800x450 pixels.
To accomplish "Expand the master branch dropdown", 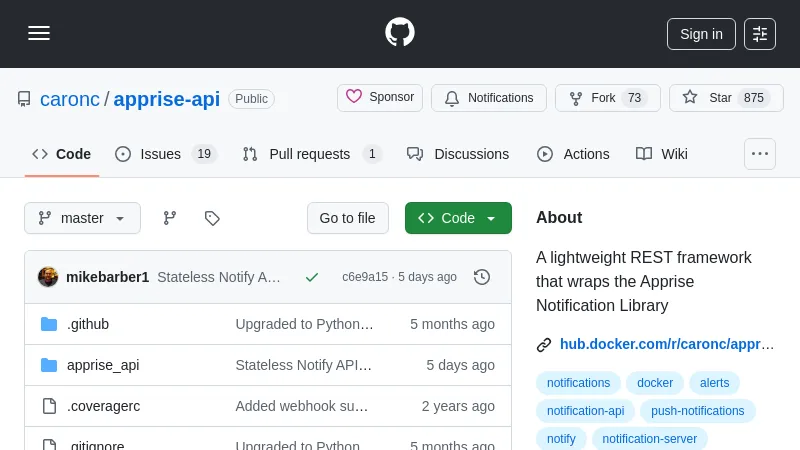I will click(x=82, y=218).
